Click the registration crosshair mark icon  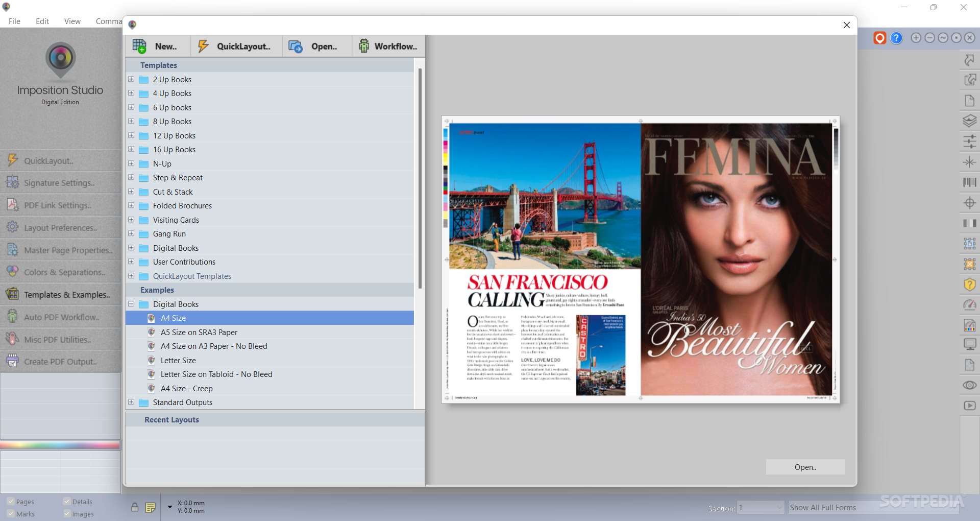coord(969,203)
